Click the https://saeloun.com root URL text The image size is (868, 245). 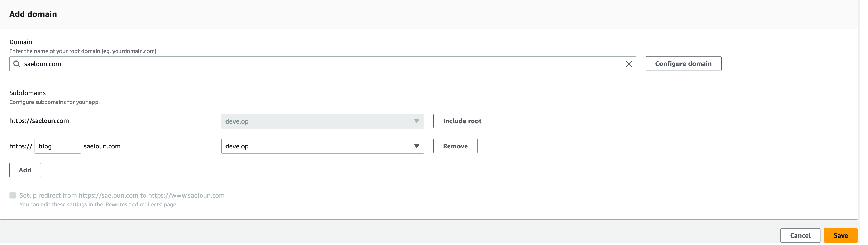(39, 121)
